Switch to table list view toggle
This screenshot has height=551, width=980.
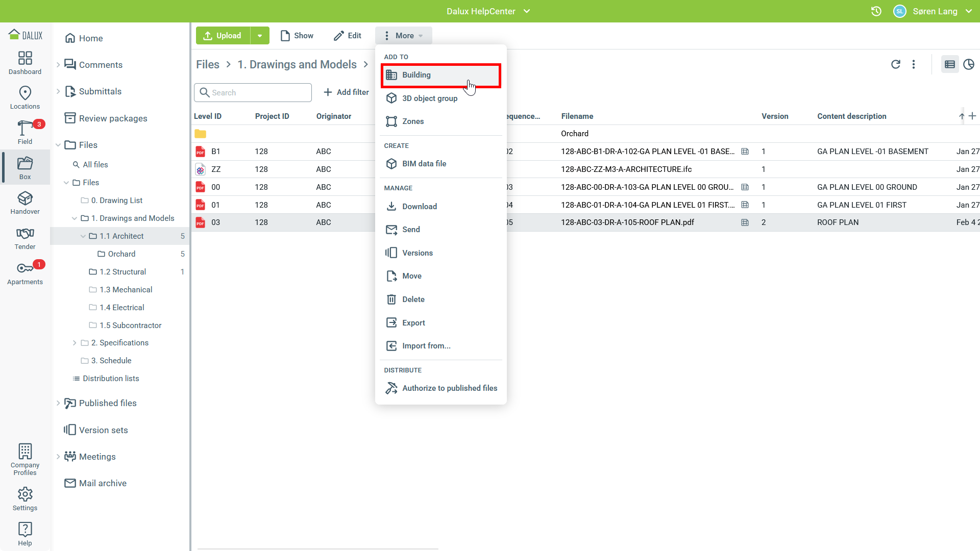click(949, 64)
